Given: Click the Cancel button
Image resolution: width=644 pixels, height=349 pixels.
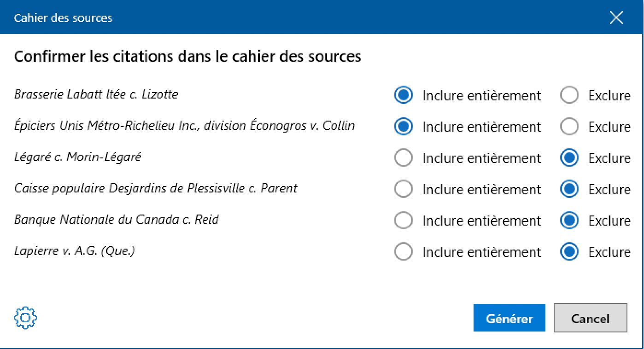Looking at the screenshot, I should [590, 318].
